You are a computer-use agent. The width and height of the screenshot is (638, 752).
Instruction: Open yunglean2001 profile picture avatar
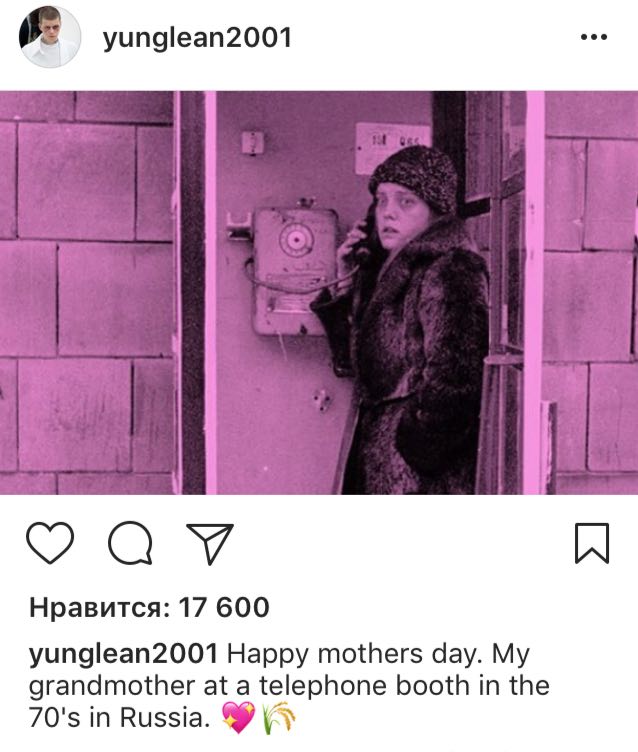(49, 37)
